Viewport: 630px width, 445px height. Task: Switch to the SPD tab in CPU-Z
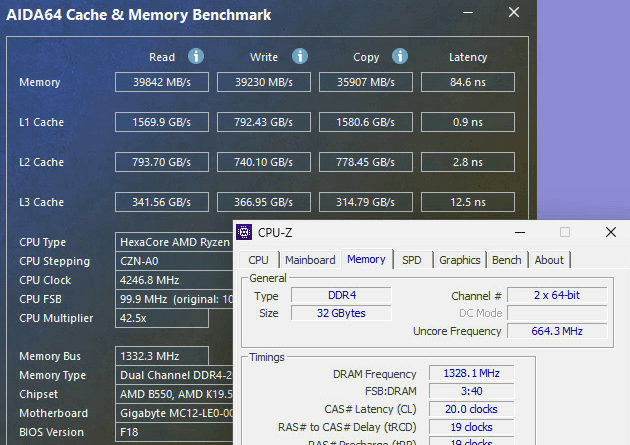pos(412,260)
